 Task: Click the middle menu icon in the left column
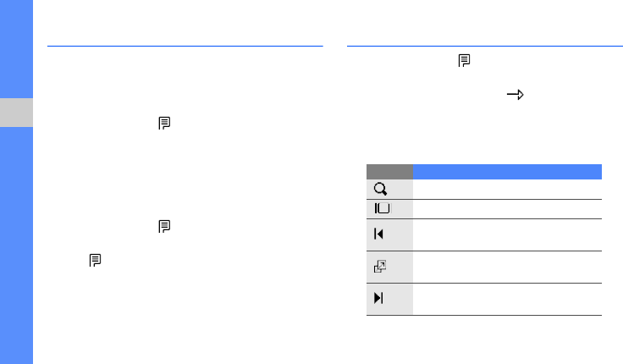coord(163,226)
